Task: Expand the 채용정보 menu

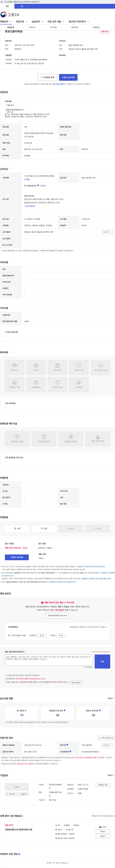Action: [x=6, y=22]
